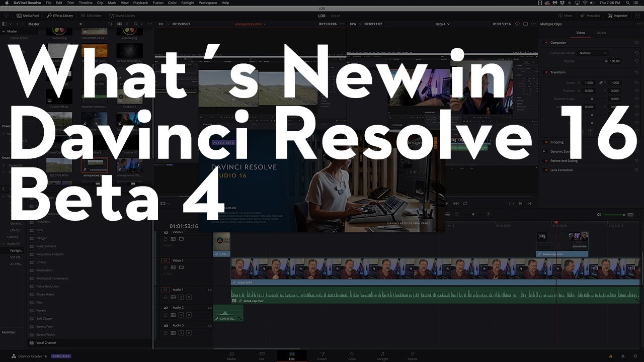Viewport: 644px width, 362px height.
Task: Show the Mixer panel
Action: pyautogui.click(x=565, y=16)
